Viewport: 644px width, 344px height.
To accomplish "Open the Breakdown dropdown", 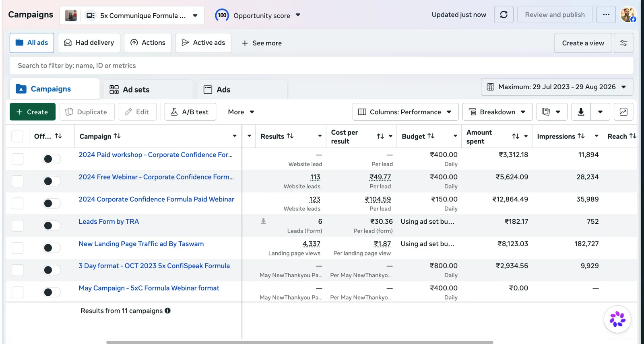I will (x=497, y=112).
